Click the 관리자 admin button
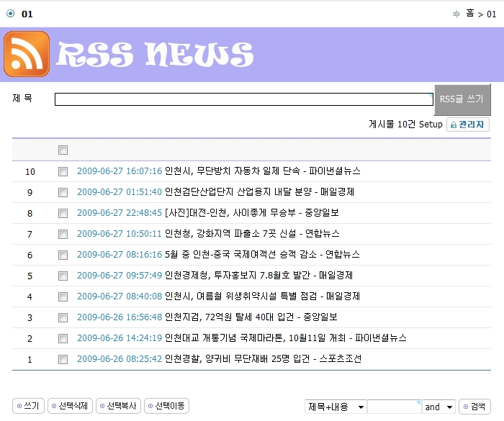The width and height of the screenshot is (504, 421). pyautogui.click(x=468, y=125)
